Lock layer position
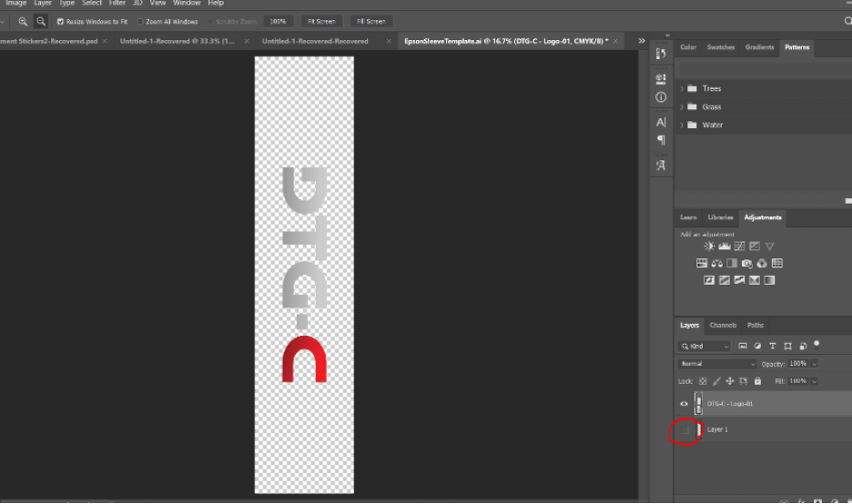This screenshot has width=852, height=504. point(730,381)
